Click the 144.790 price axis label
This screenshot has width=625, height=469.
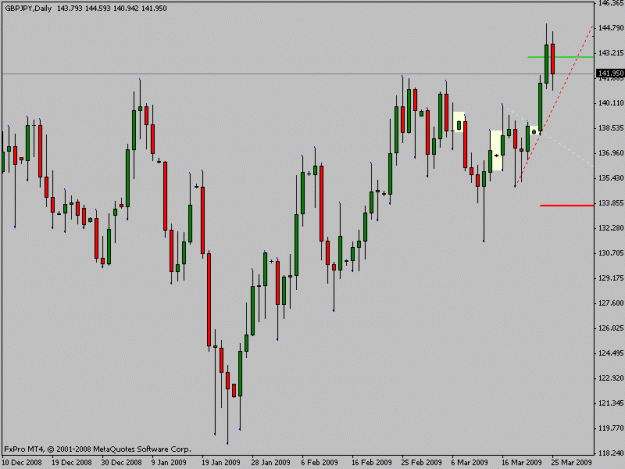pyautogui.click(x=611, y=28)
